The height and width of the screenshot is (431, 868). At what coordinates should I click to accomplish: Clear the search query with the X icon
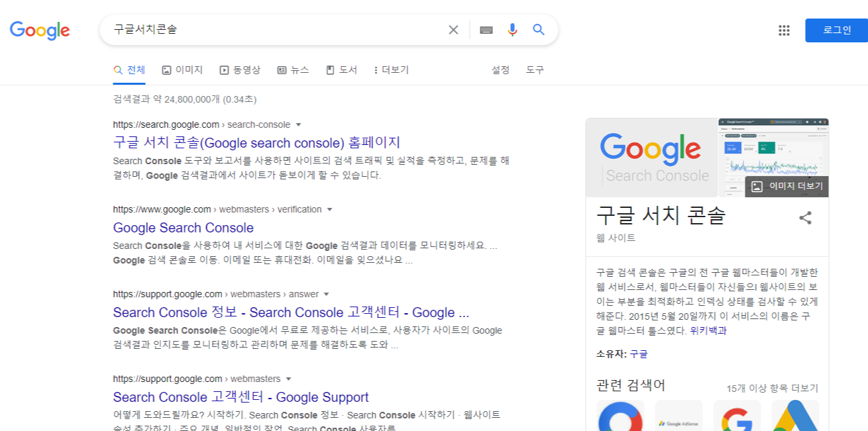tap(453, 30)
